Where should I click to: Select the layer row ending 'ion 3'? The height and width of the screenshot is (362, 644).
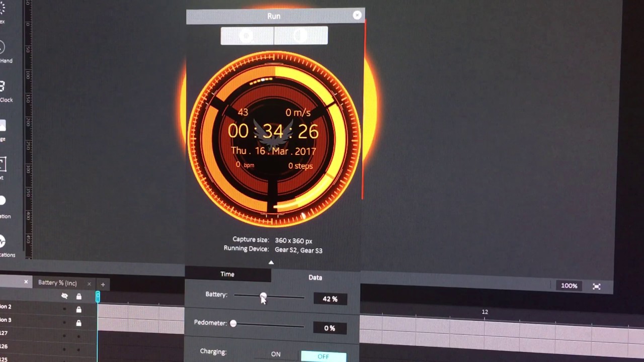[48, 321]
